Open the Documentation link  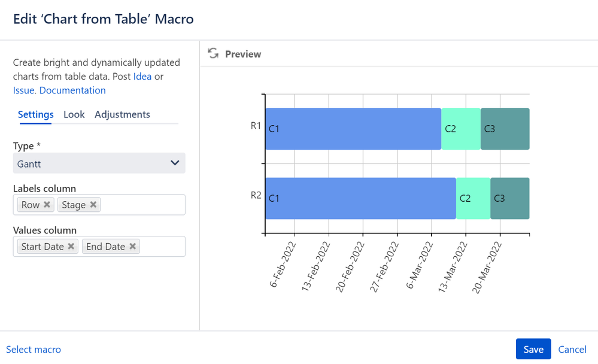(72, 90)
